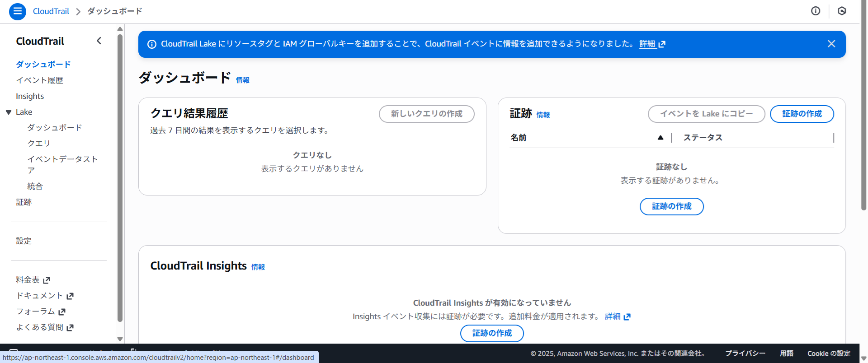Click 証跡の作成 in the 証跡 panel header
The width and height of the screenshot is (868, 363).
(x=802, y=114)
